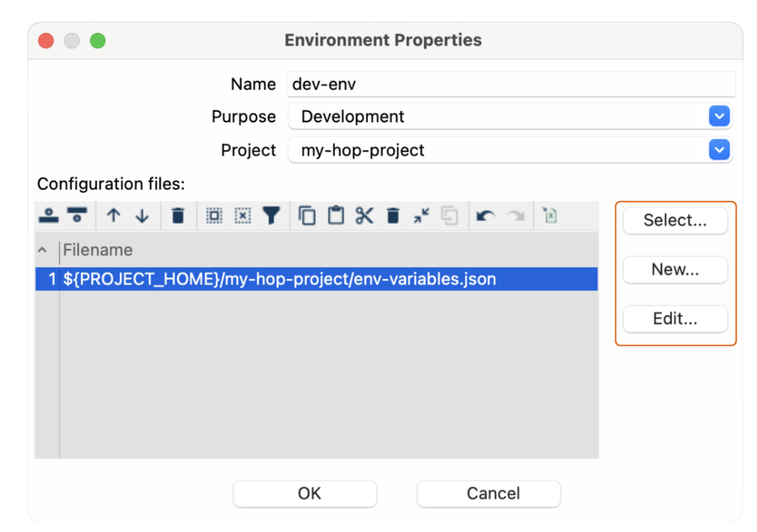Open the Purpose dropdown
This screenshot has width=757, height=532.
pos(719,116)
